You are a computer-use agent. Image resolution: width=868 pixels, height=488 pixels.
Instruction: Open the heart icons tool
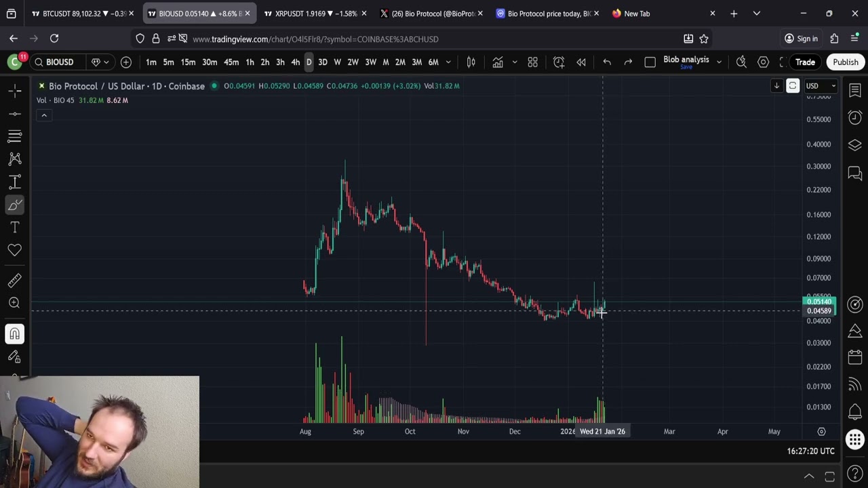click(15, 250)
